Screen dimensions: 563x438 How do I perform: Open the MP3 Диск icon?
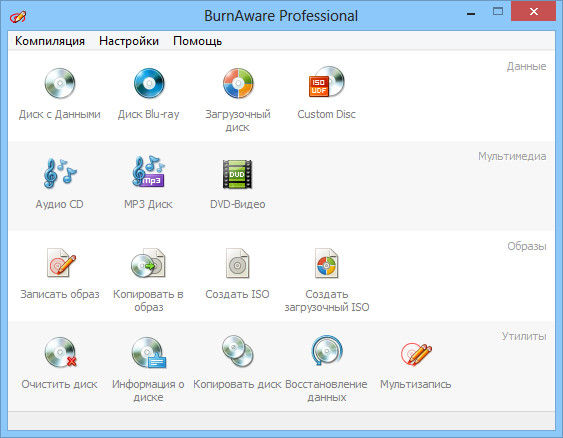point(149,172)
